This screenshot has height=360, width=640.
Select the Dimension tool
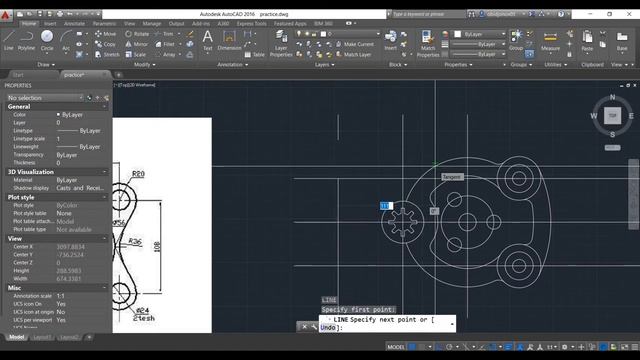pyautogui.click(x=229, y=40)
